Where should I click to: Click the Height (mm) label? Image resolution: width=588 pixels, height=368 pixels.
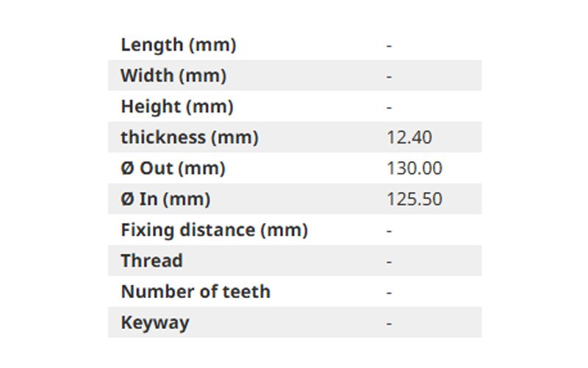[177, 106]
